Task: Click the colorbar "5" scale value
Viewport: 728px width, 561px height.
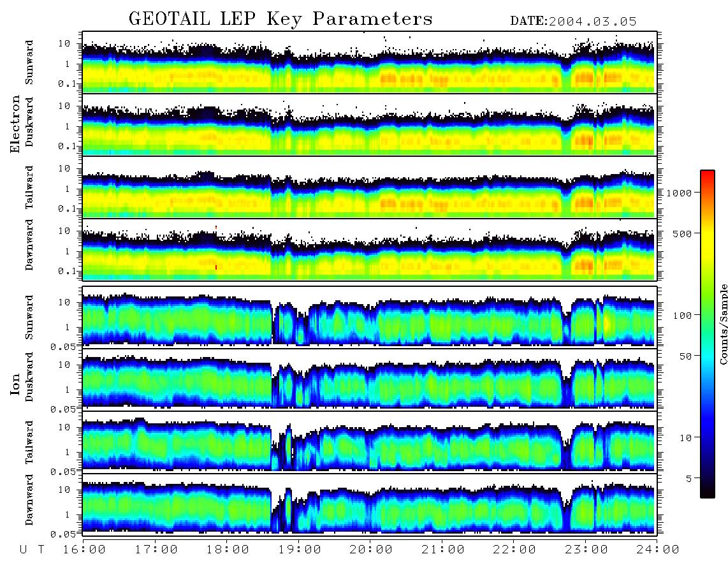Action: tap(690, 478)
